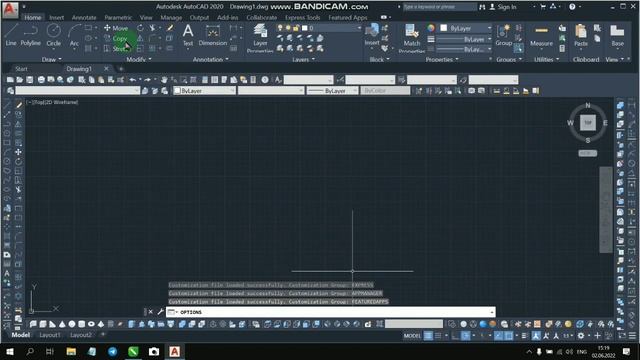640x360 pixels.
Task: Start the Dimension tool
Action: pos(212,35)
